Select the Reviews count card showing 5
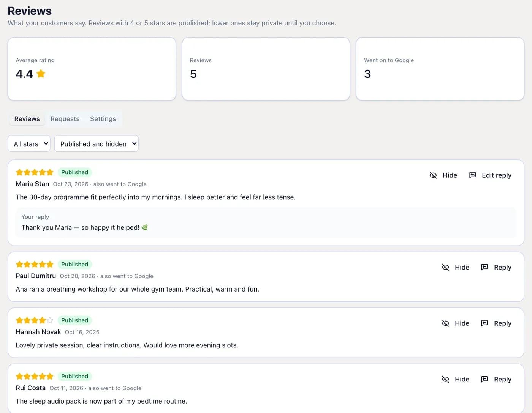Screen dimensions: 532x413 click(266, 69)
